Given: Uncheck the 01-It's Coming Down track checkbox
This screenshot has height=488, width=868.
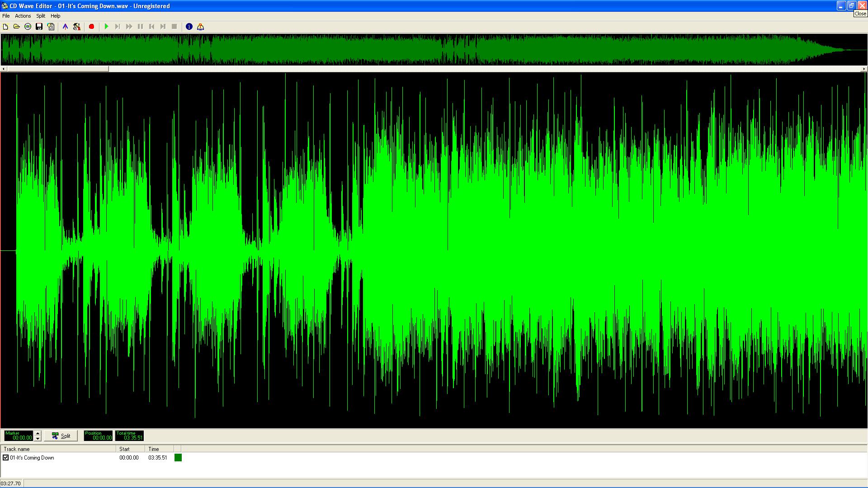Looking at the screenshot, I should coord(6,458).
